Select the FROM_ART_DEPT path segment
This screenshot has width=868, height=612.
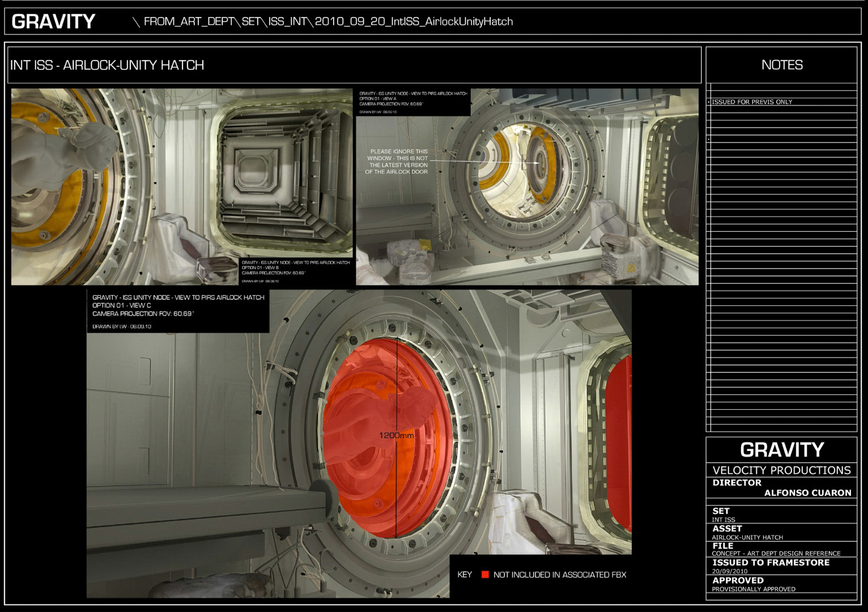189,22
